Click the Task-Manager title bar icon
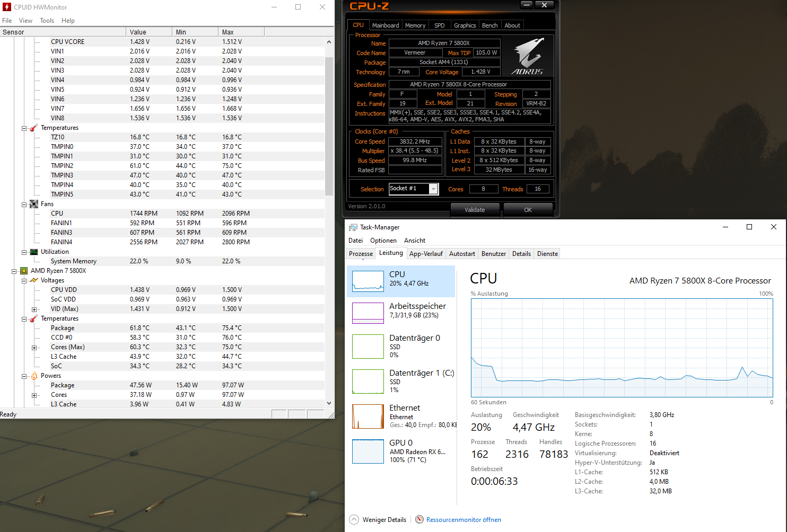 coord(353,227)
